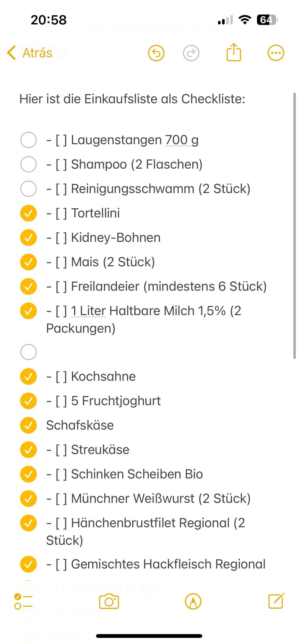This screenshot has height=644, width=298.
Task: Tap the checklist format icon
Action: click(23, 602)
